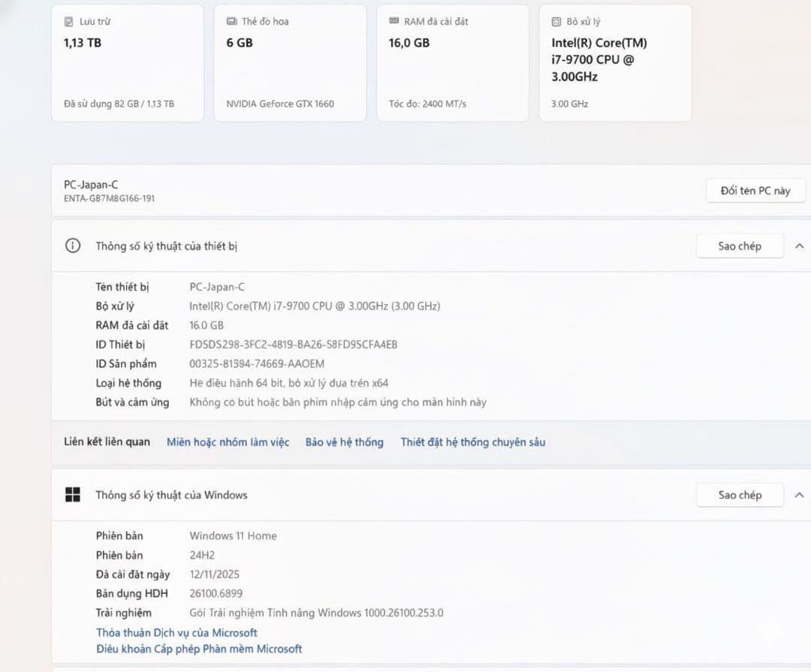811x672 pixels.
Task: Copy Windows specifications with Sao chép button
Action: 740,495
